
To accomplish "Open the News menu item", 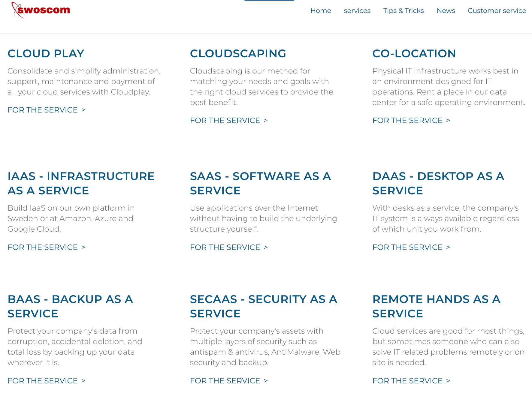I will [x=446, y=10].
